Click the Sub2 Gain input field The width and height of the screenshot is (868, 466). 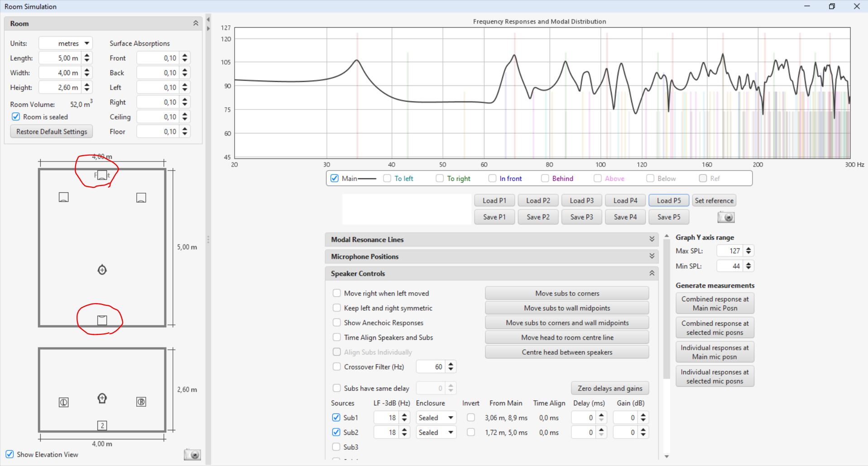(626, 433)
